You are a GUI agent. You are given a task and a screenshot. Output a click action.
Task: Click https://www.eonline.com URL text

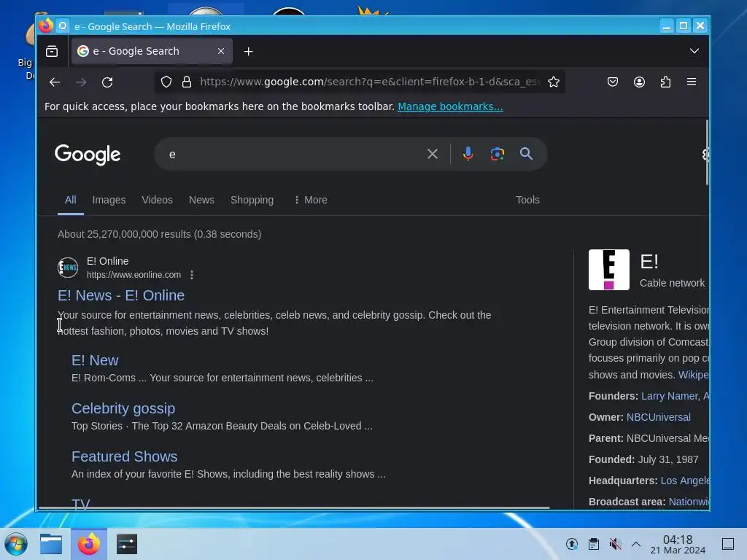[x=134, y=275]
